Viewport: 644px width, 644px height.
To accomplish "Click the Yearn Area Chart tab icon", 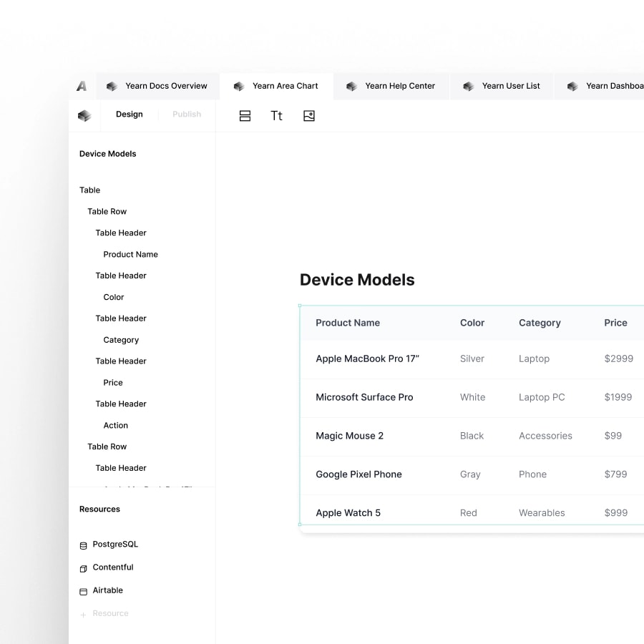I will [239, 87].
